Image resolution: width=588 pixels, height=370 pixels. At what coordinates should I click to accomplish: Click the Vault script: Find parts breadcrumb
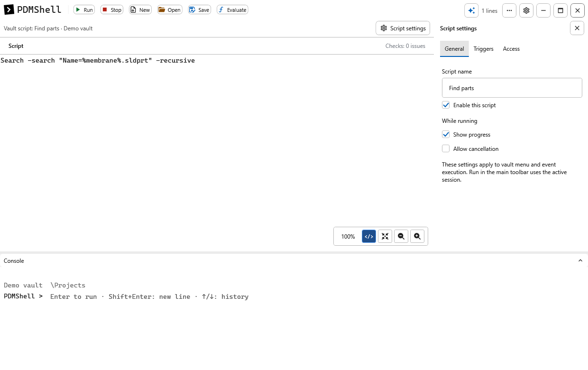[x=48, y=28]
